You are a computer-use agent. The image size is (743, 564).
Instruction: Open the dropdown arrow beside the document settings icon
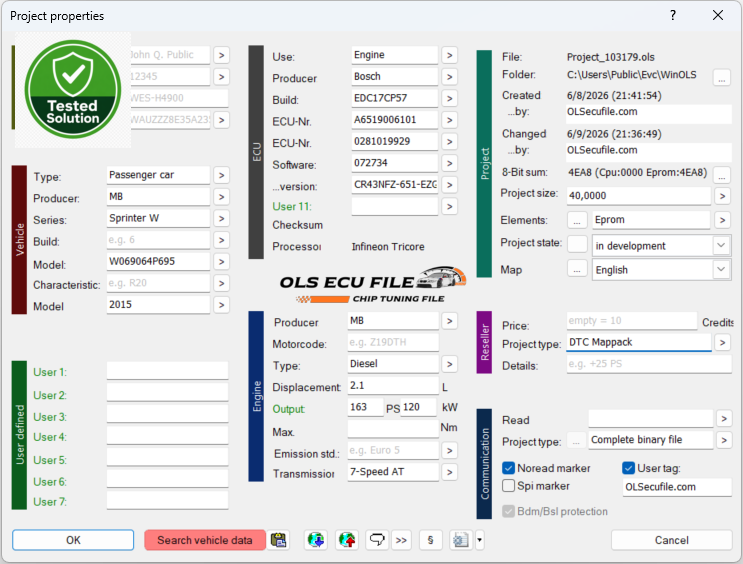(x=480, y=540)
